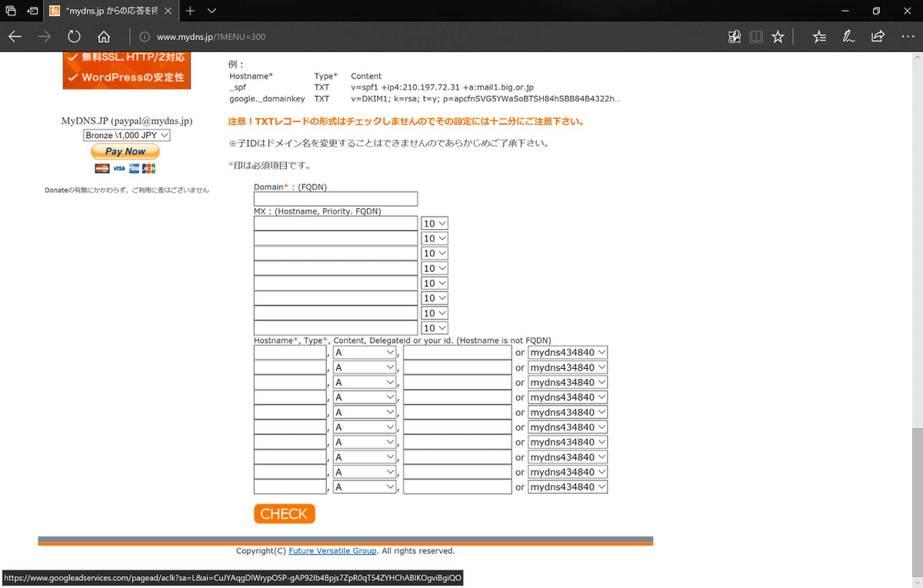Image resolution: width=923 pixels, height=588 pixels.
Task: Click the 'google._domainkey' example hostname text
Action: [x=267, y=99]
